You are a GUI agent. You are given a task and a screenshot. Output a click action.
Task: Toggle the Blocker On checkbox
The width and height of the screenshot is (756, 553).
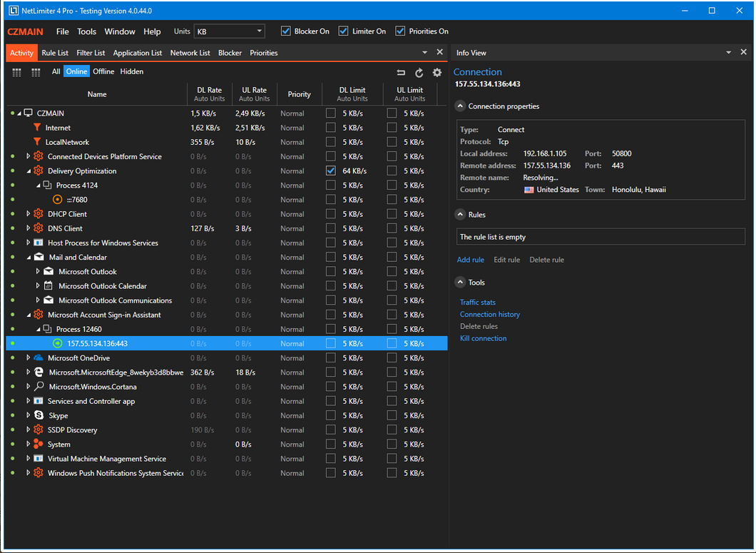286,31
